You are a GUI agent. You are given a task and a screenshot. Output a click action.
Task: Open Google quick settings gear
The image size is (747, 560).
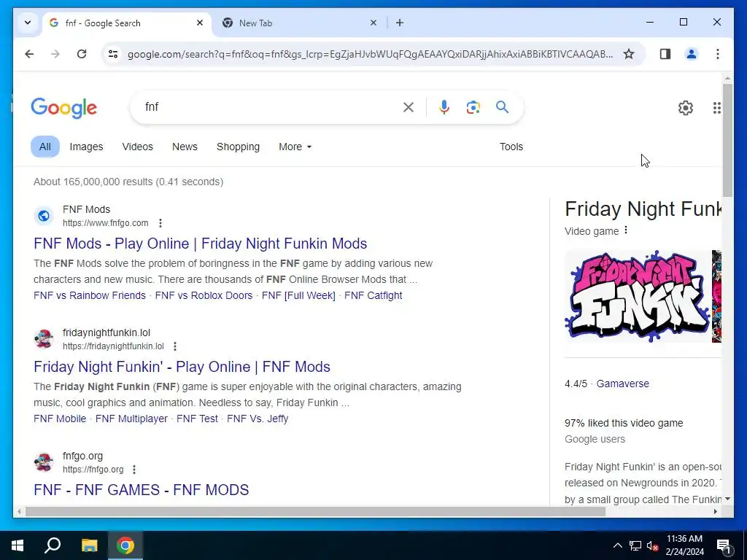[x=686, y=108]
